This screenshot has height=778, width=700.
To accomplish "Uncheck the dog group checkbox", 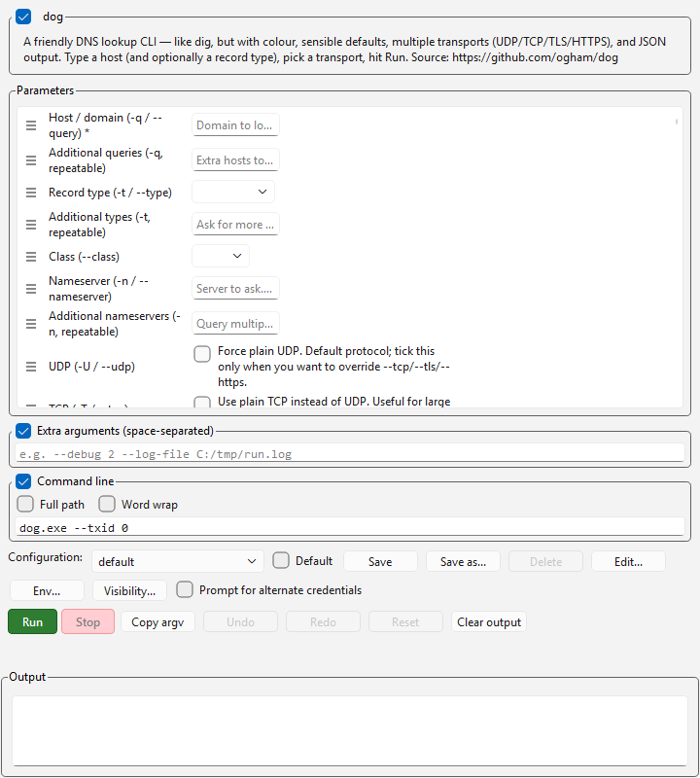I will [23, 17].
